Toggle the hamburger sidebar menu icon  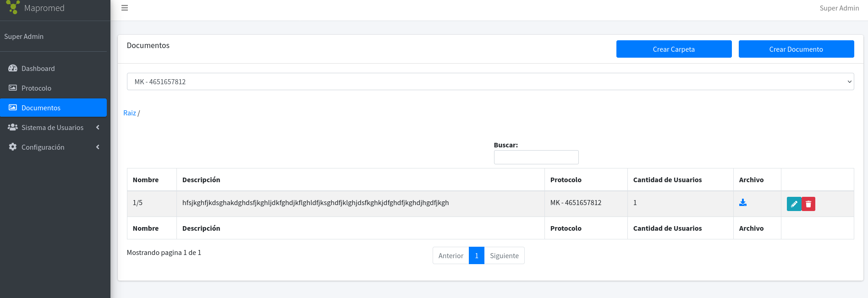tap(125, 8)
